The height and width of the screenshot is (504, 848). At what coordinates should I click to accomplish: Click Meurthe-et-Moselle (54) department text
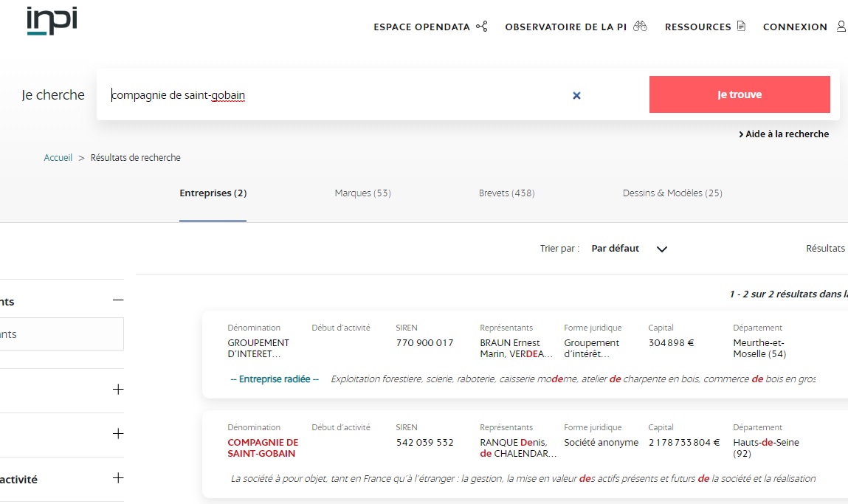pyautogui.click(x=759, y=348)
